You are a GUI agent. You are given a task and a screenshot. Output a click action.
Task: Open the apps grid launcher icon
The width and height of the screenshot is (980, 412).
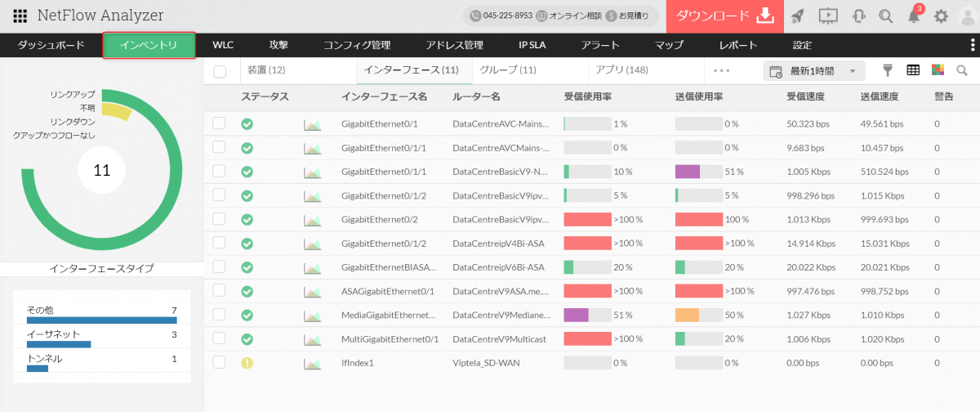tap(20, 16)
